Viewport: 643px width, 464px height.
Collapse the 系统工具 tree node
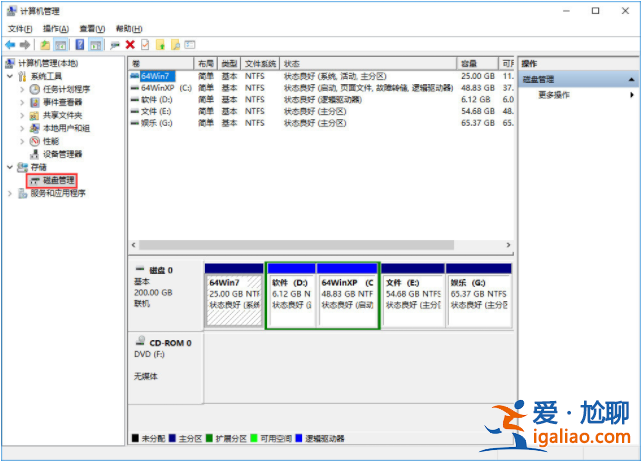tap(10, 76)
